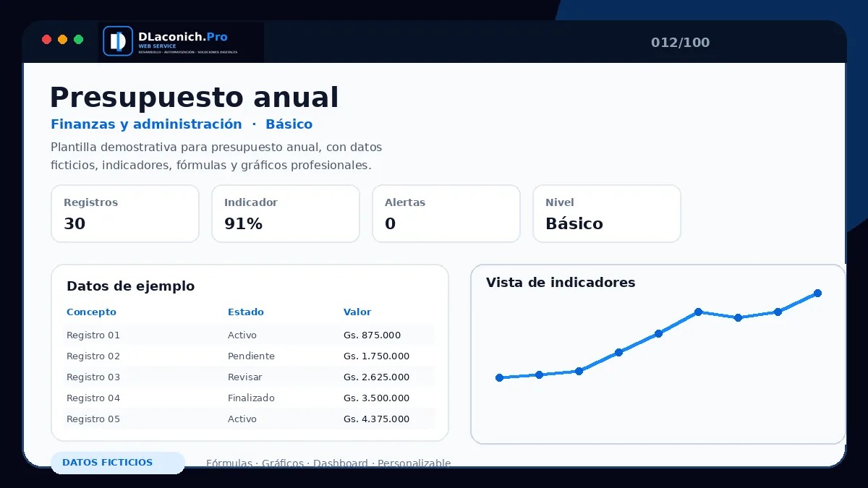Click the Vista de indicadores title

click(x=561, y=283)
